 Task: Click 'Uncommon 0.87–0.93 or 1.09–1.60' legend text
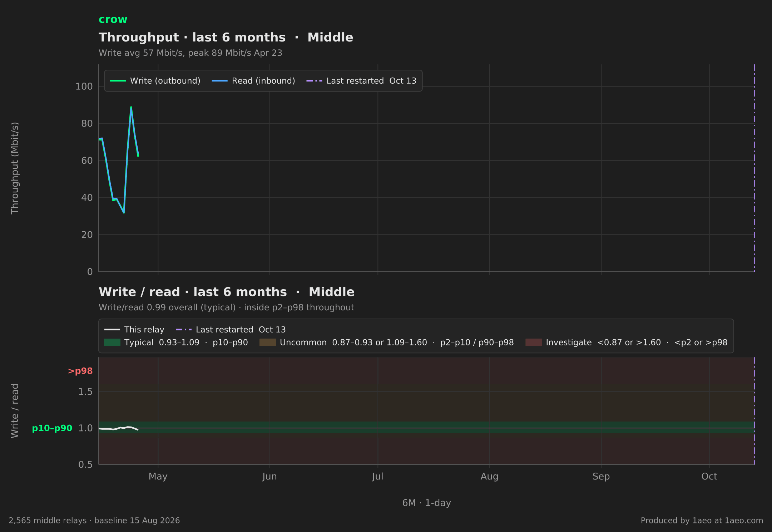point(353,343)
